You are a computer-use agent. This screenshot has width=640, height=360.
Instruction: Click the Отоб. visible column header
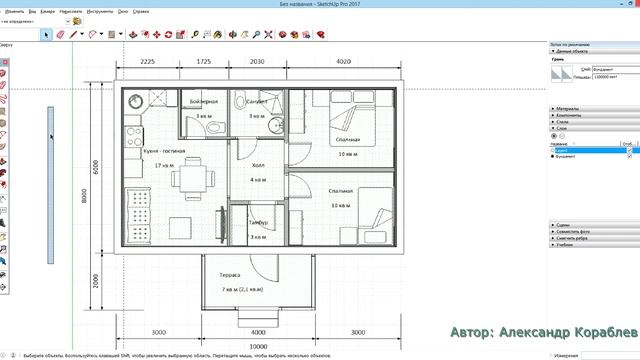628,144
